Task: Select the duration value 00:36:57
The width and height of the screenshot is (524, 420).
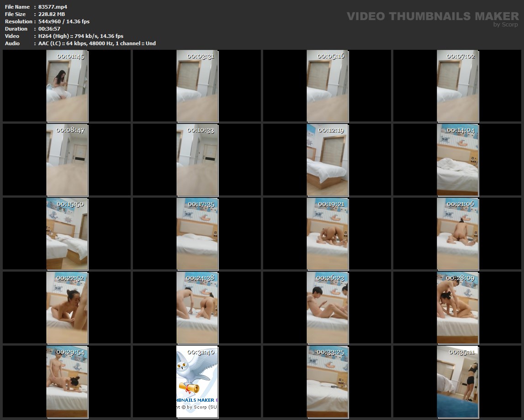Action: [49, 29]
